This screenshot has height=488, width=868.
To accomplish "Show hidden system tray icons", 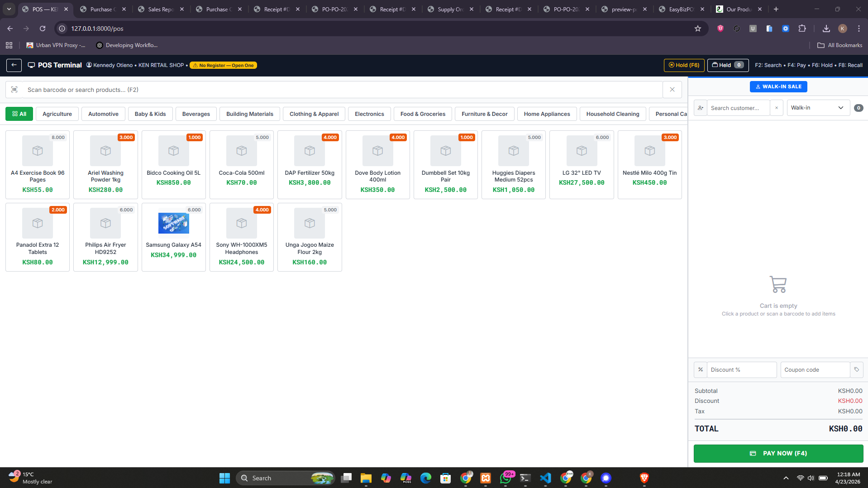I will click(786, 478).
